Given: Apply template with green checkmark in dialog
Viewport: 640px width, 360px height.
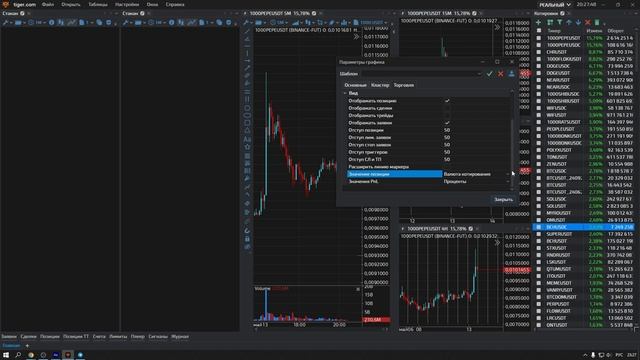Looking at the screenshot, I should 489,74.
